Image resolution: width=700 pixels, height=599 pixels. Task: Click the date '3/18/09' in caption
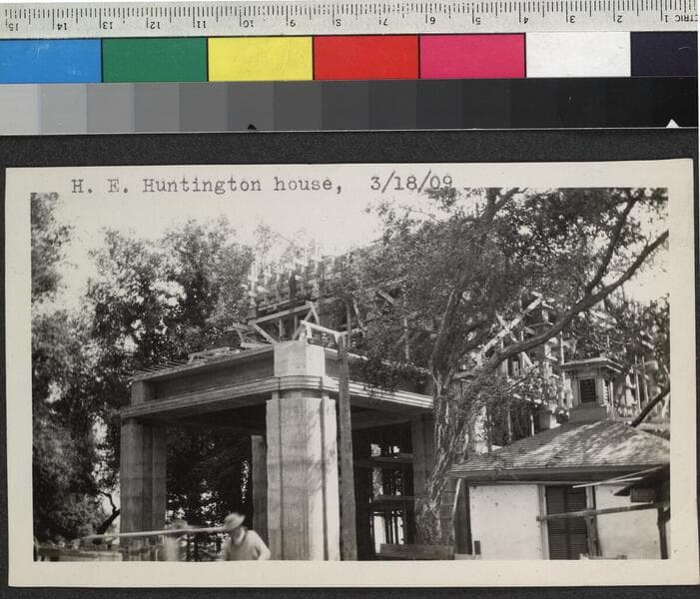pyautogui.click(x=410, y=183)
